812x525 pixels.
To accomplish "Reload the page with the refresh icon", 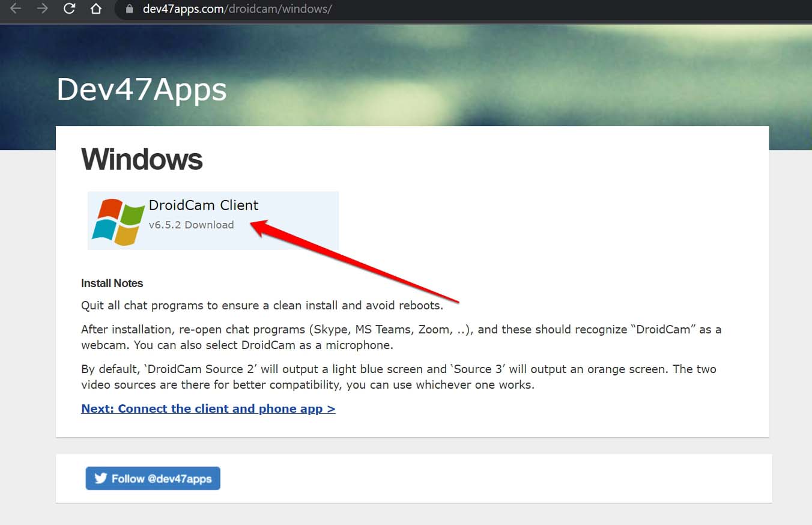I will 69,9.
